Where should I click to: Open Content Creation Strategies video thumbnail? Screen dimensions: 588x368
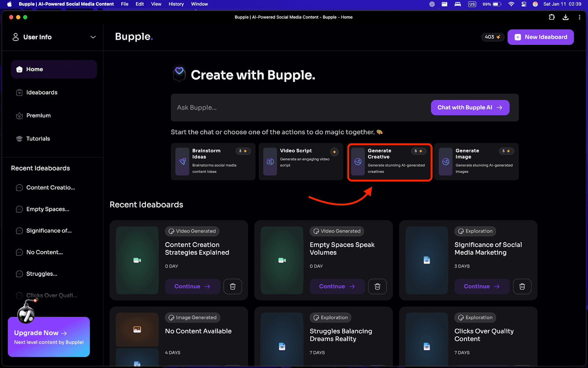click(137, 260)
